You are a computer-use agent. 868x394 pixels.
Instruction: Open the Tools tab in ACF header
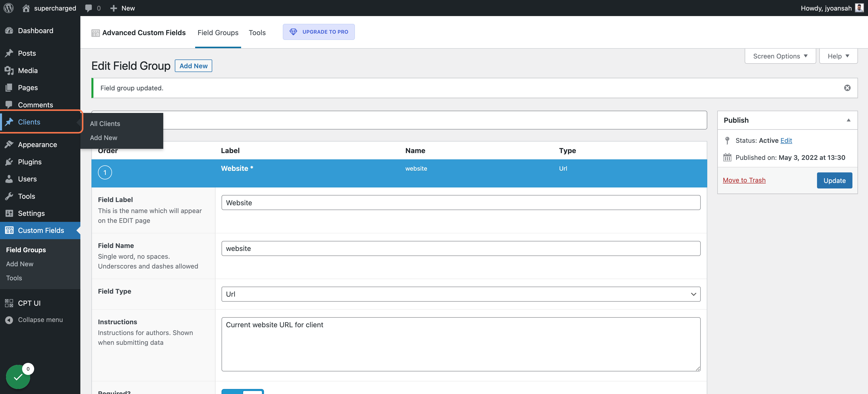257,33
